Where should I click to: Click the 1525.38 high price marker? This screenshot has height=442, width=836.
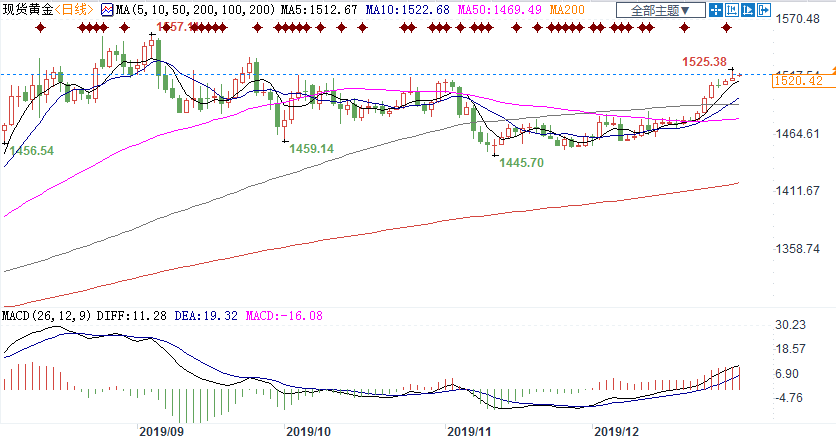click(x=704, y=62)
